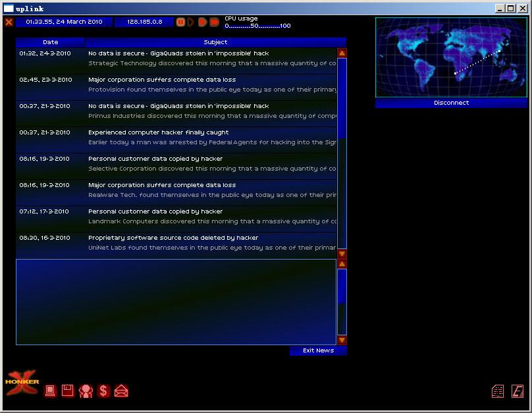Set fast-forward speed with the solid play arrow
The image size is (532, 413).
click(203, 22)
